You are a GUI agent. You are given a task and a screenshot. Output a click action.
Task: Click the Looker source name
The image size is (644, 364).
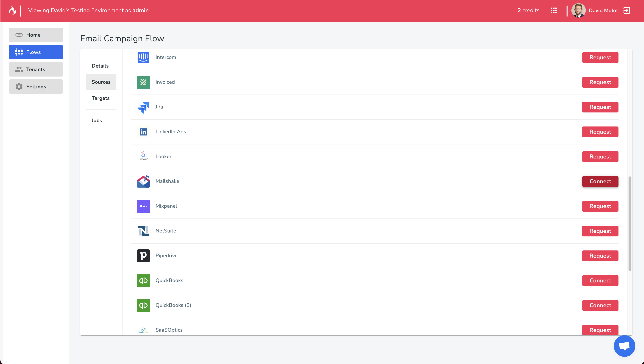pyautogui.click(x=164, y=156)
